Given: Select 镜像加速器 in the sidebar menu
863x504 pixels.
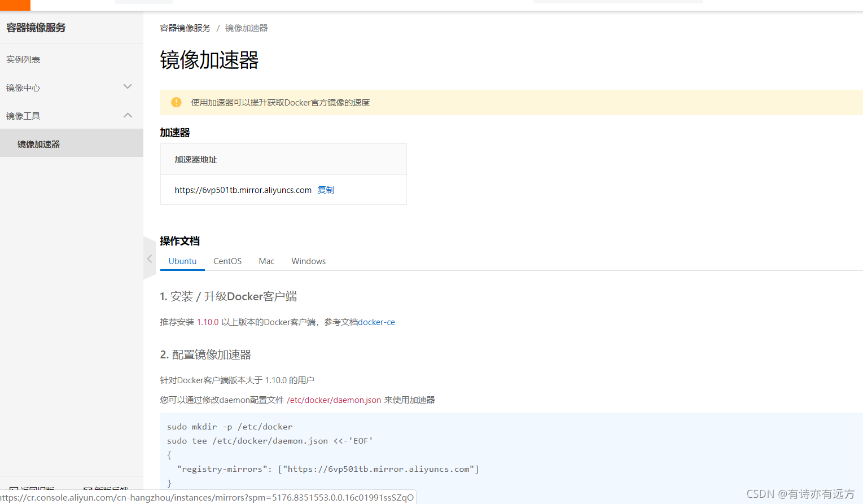Looking at the screenshot, I should coord(39,143).
